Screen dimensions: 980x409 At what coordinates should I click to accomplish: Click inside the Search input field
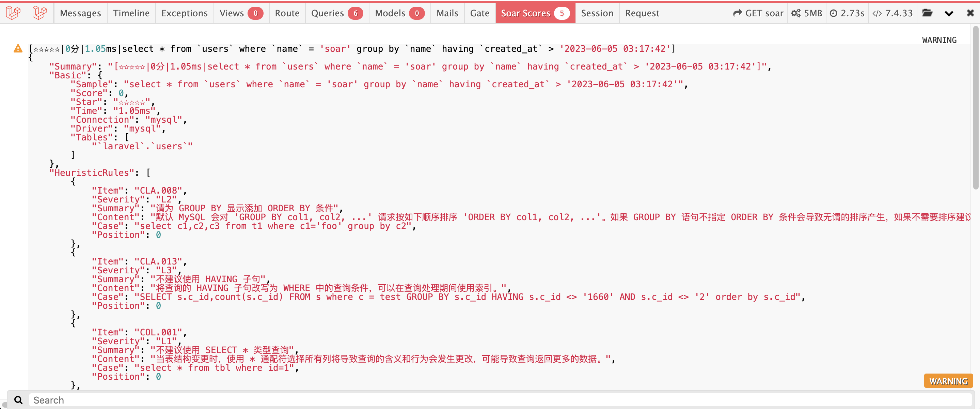[494, 400]
